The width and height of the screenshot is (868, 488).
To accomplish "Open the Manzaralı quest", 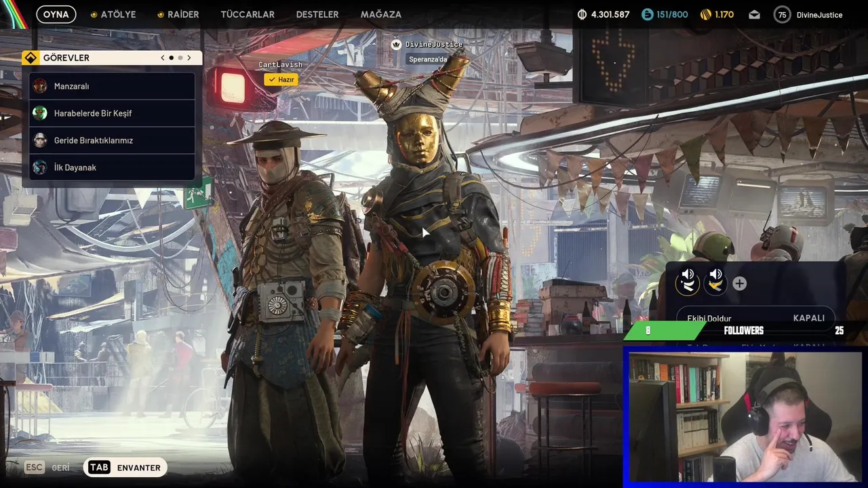I will 112,86.
